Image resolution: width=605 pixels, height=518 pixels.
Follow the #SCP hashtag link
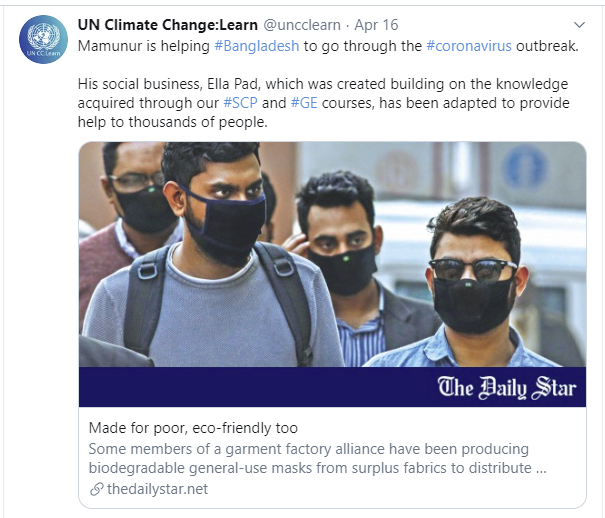(x=240, y=103)
